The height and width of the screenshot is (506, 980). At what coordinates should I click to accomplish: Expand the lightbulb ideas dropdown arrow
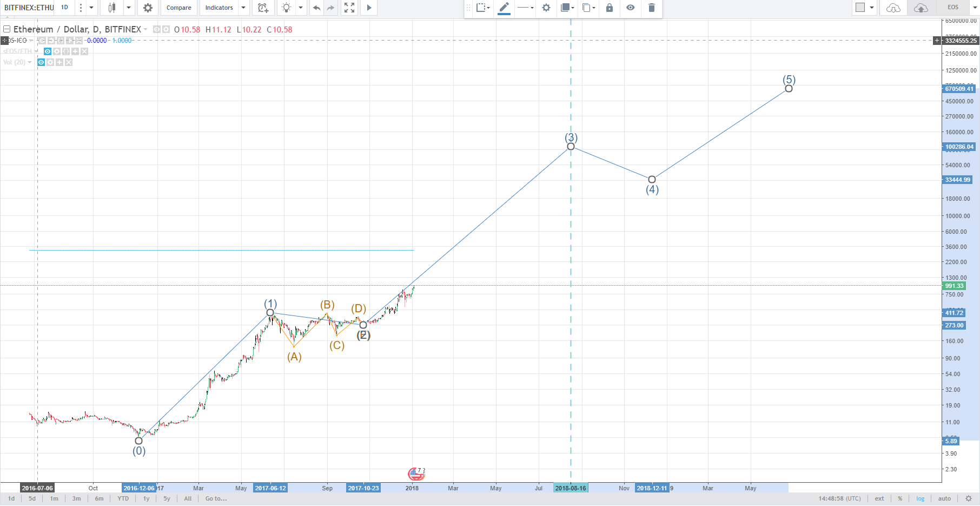point(301,8)
